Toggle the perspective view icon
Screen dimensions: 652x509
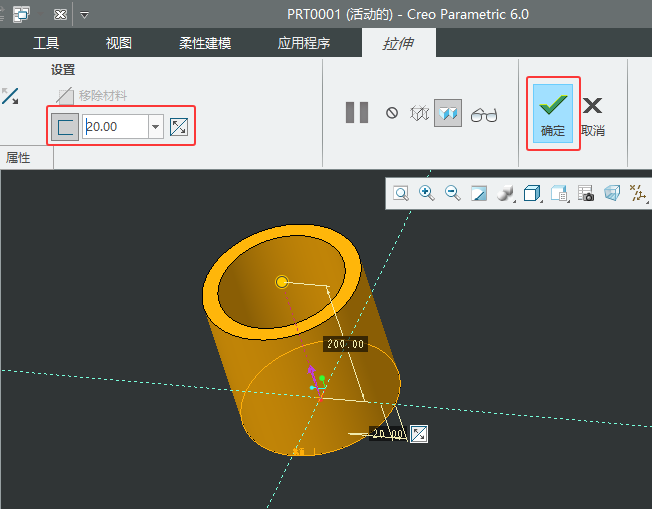pos(612,193)
